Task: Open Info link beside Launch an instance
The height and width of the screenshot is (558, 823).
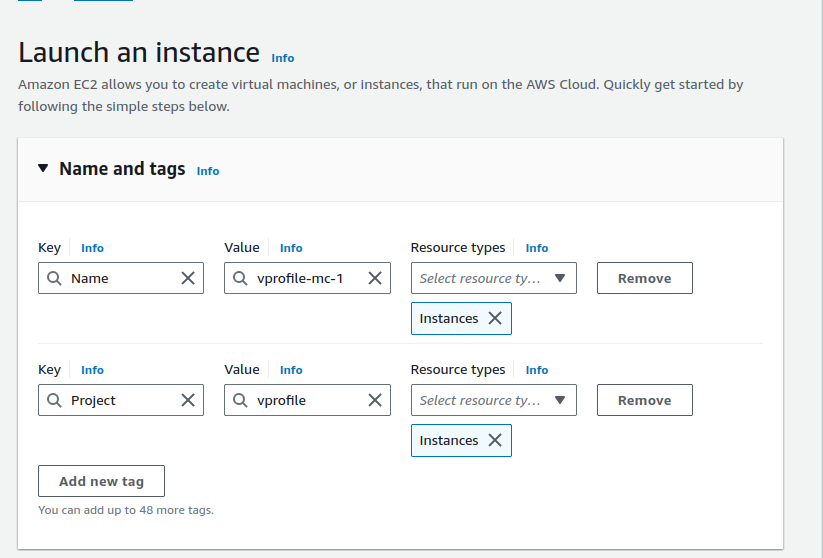Action: point(283,58)
